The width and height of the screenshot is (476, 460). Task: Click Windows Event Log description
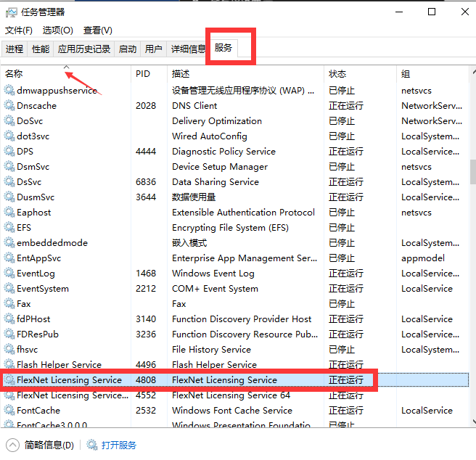click(213, 274)
